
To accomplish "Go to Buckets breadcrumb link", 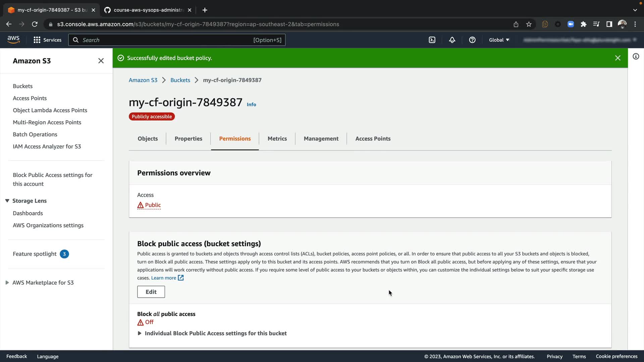I will [x=180, y=80].
